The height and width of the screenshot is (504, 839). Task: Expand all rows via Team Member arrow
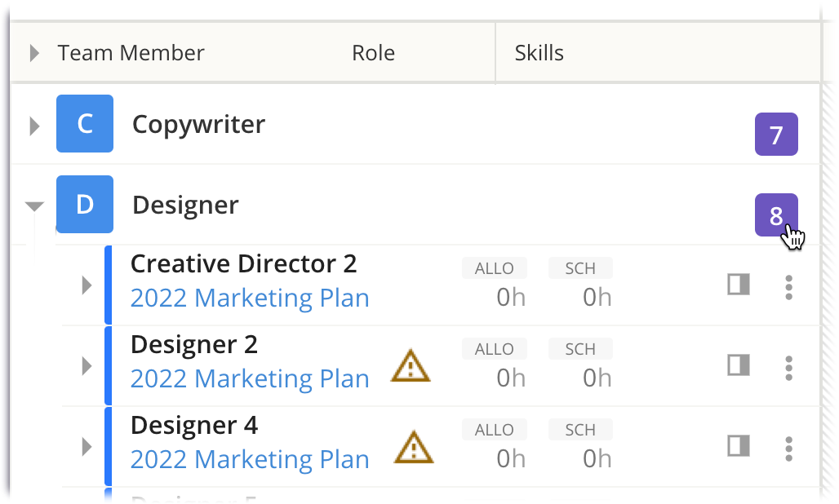coord(34,54)
